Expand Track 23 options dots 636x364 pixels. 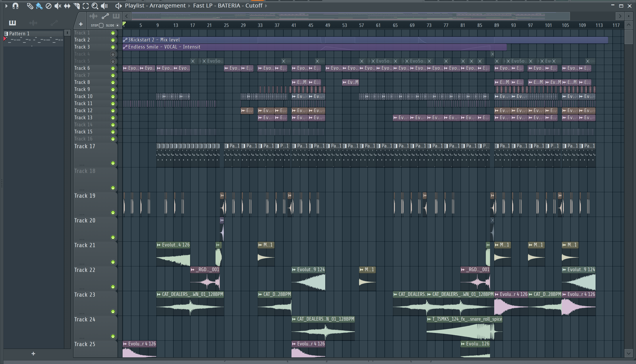pos(82,313)
